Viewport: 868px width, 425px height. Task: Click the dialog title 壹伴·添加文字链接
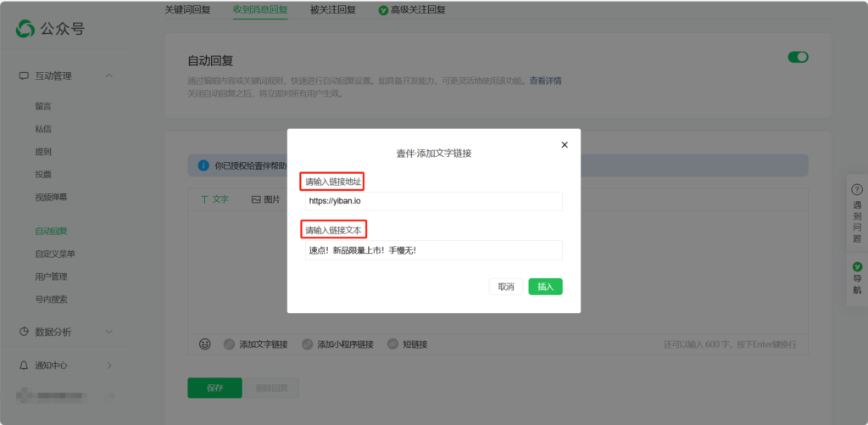(x=434, y=154)
